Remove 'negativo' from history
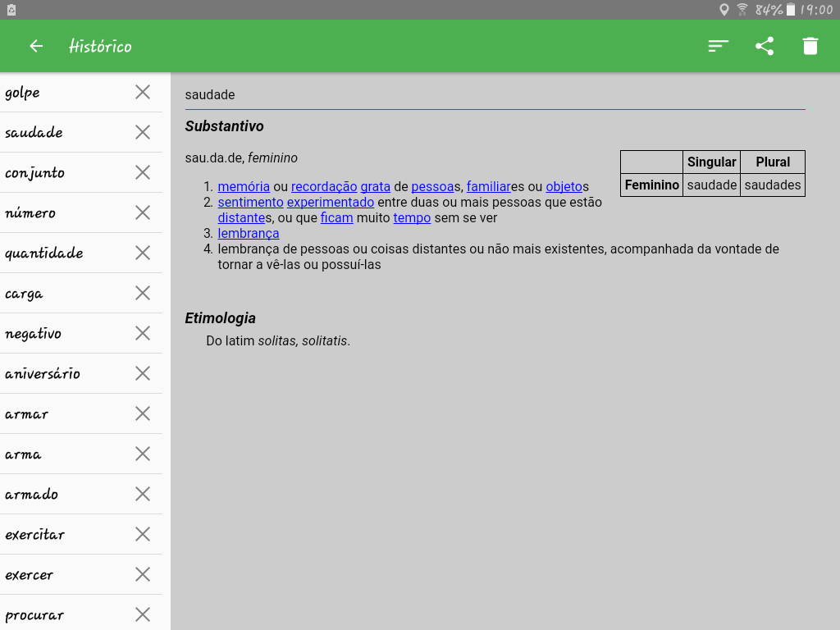 click(x=143, y=333)
